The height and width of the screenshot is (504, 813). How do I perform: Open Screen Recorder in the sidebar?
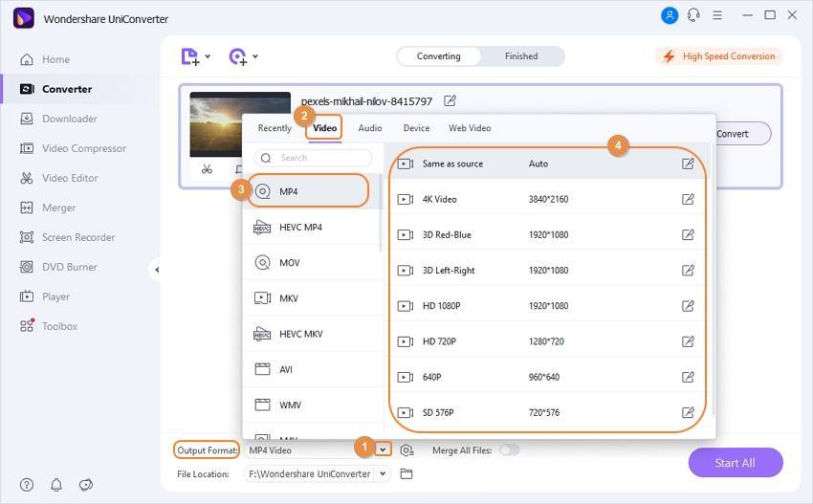tap(78, 237)
